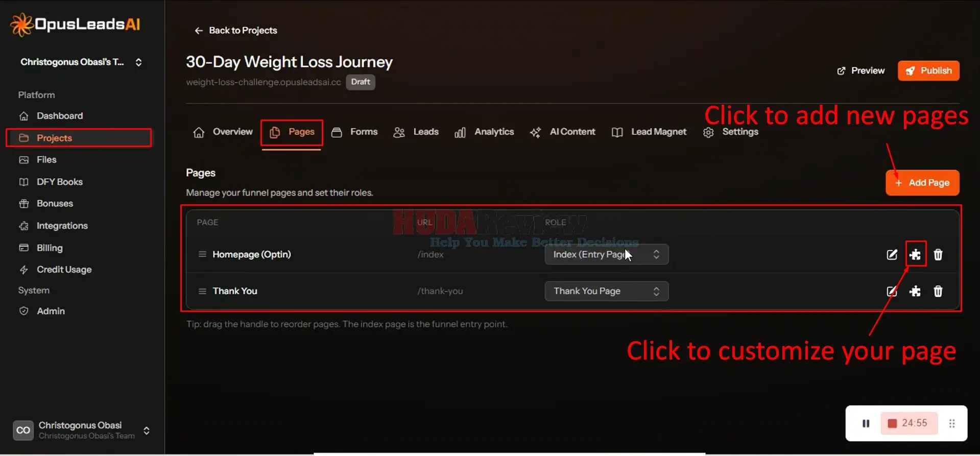Delete the Thank You page
The height and width of the screenshot is (456, 980).
click(938, 292)
